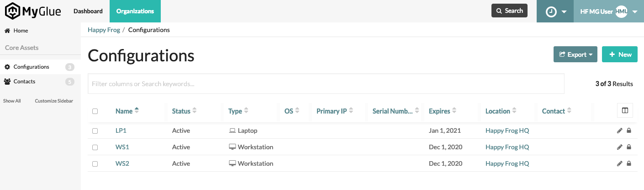Click the HMU user avatar

point(621,12)
